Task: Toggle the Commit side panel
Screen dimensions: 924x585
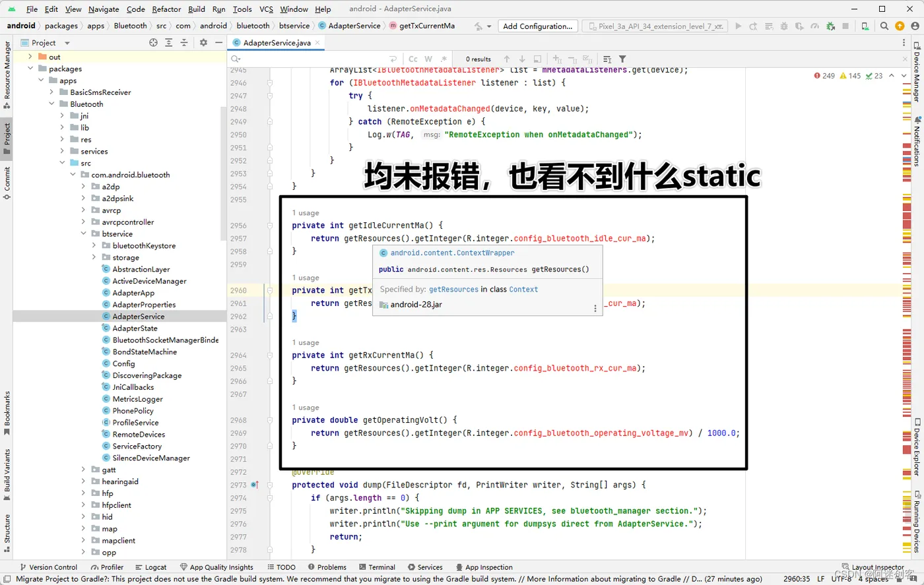Action: pos(7,183)
